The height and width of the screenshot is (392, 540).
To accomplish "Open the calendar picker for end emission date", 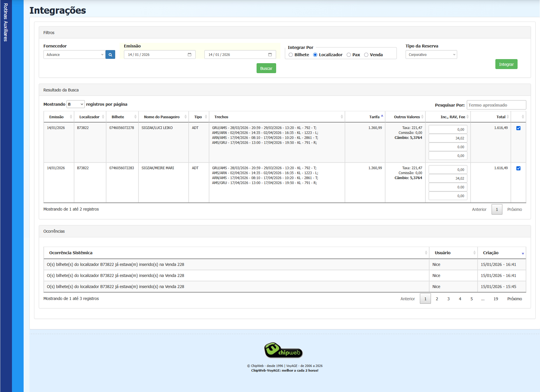I will point(270,55).
